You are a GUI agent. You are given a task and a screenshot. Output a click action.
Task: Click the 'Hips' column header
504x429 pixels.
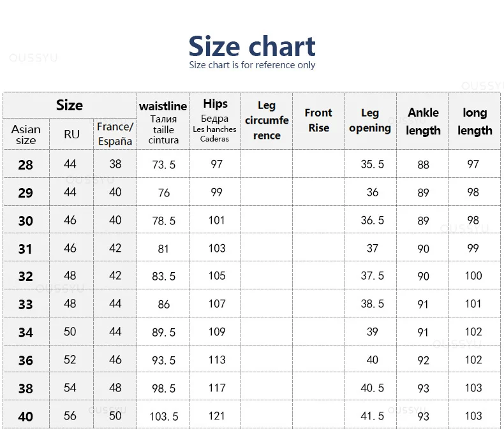pyautogui.click(x=215, y=121)
